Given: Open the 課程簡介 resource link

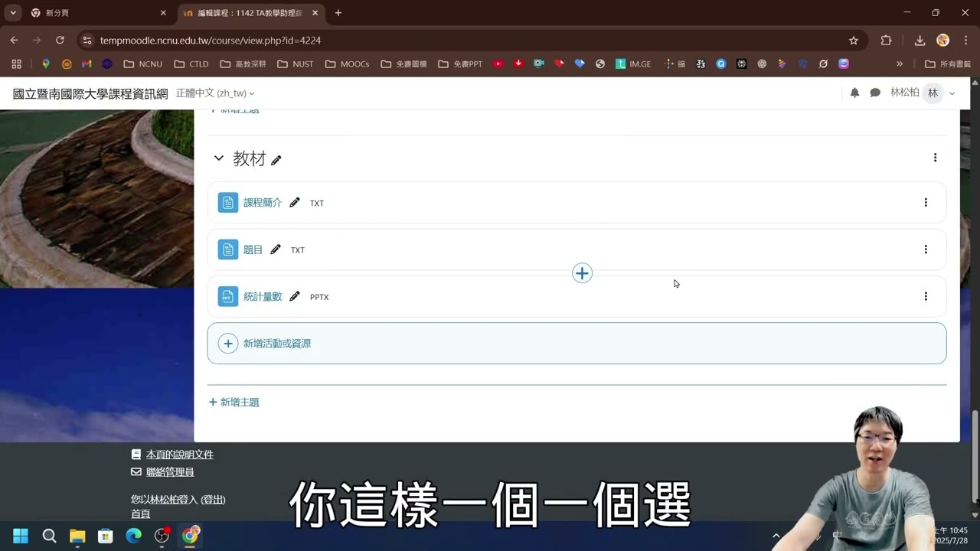Looking at the screenshot, I should pyautogui.click(x=263, y=203).
